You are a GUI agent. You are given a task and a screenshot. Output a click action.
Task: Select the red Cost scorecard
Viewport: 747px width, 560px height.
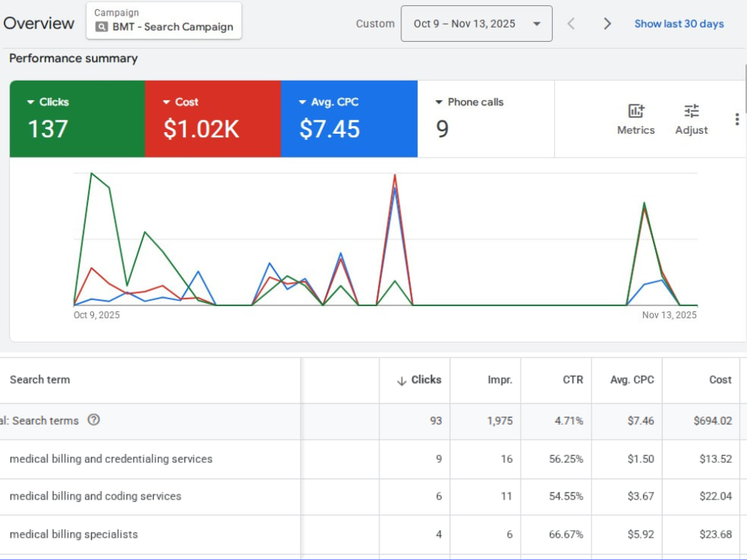(213, 119)
